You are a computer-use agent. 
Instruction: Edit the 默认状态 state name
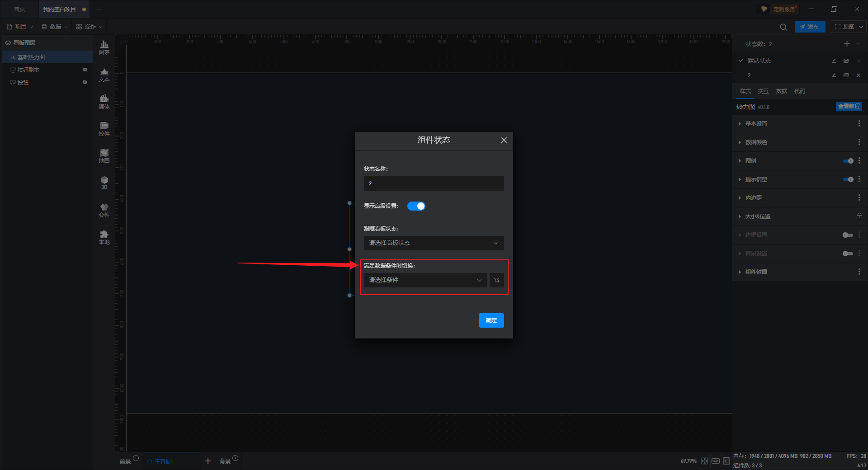tap(834, 61)
